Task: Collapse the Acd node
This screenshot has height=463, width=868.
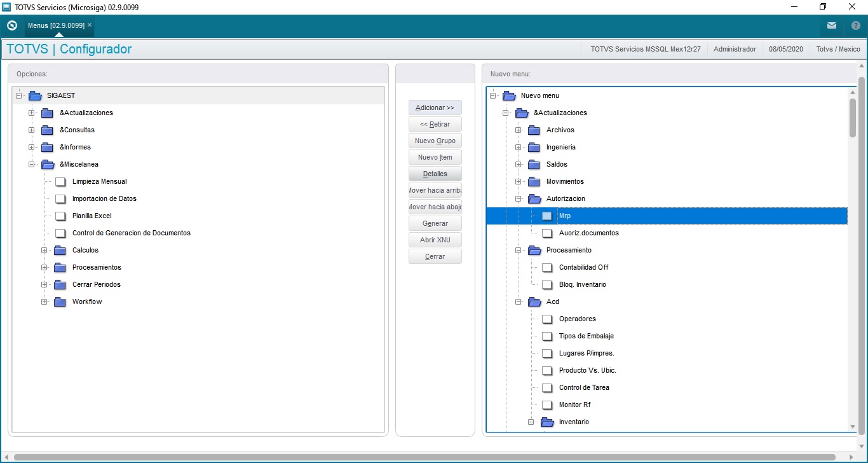Action: tap(519, 301)
